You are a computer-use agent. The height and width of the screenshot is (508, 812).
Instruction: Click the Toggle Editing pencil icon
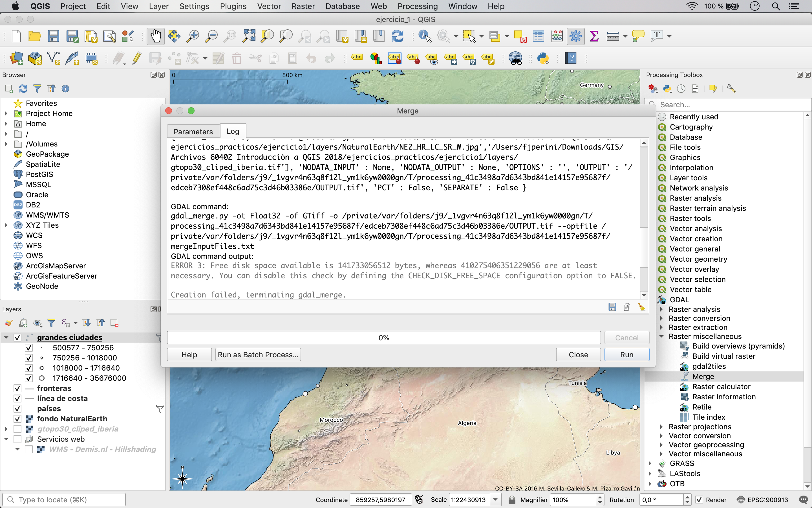coord(136,58)
